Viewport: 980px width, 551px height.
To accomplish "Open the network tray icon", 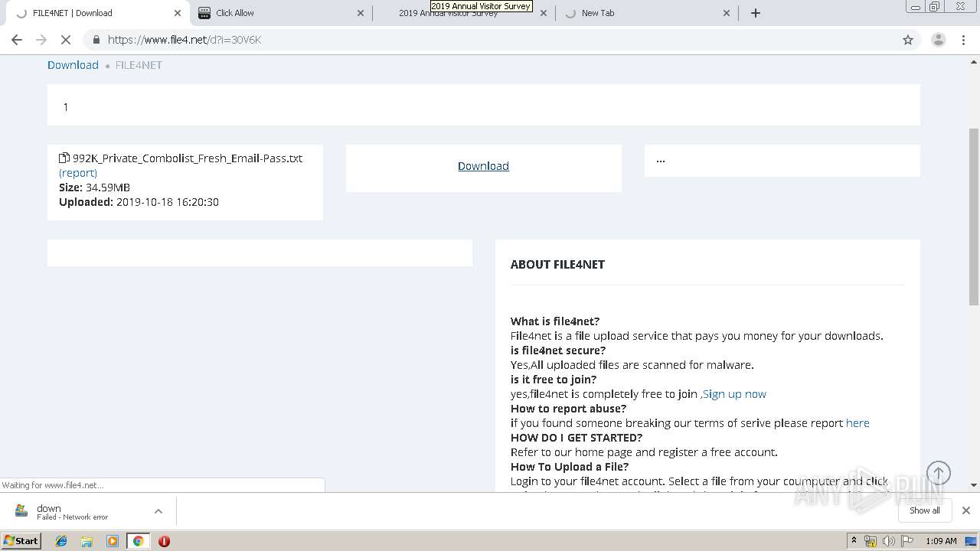I will [x=871, y=541].
